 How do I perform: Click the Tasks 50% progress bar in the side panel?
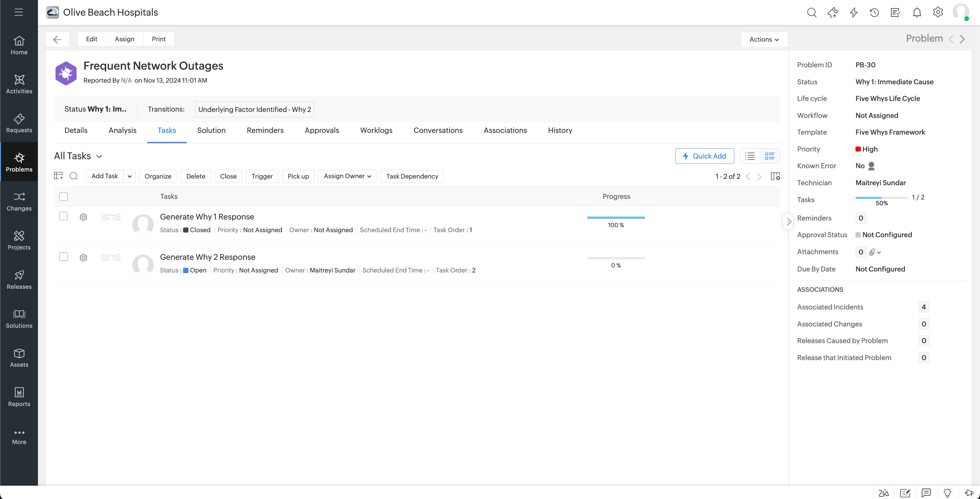click(882, 197)
